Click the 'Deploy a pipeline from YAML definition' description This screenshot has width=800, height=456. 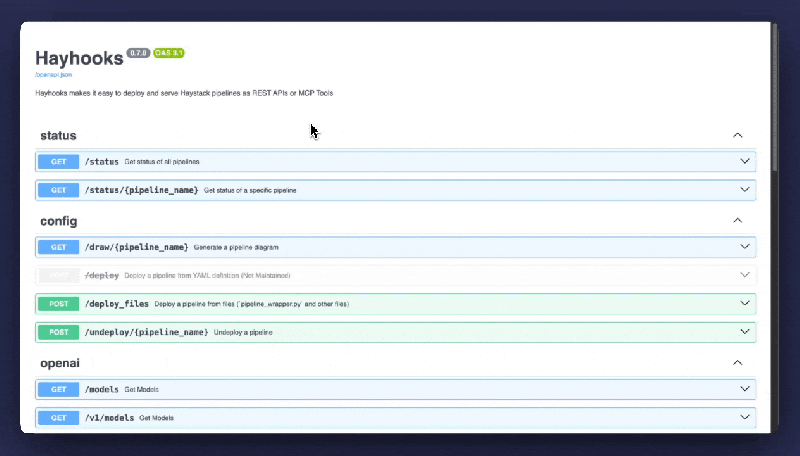click(207, 275)
